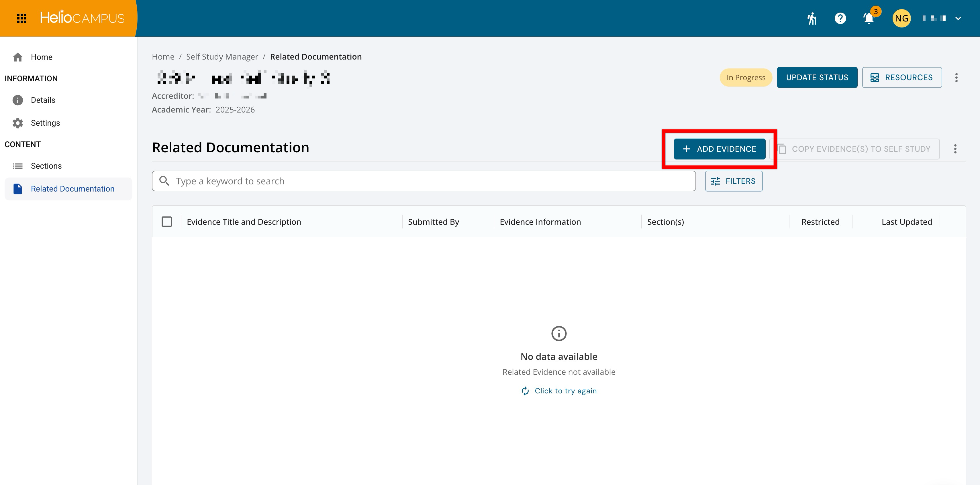
Task: Click the No data available info icon
Action: 559,334
